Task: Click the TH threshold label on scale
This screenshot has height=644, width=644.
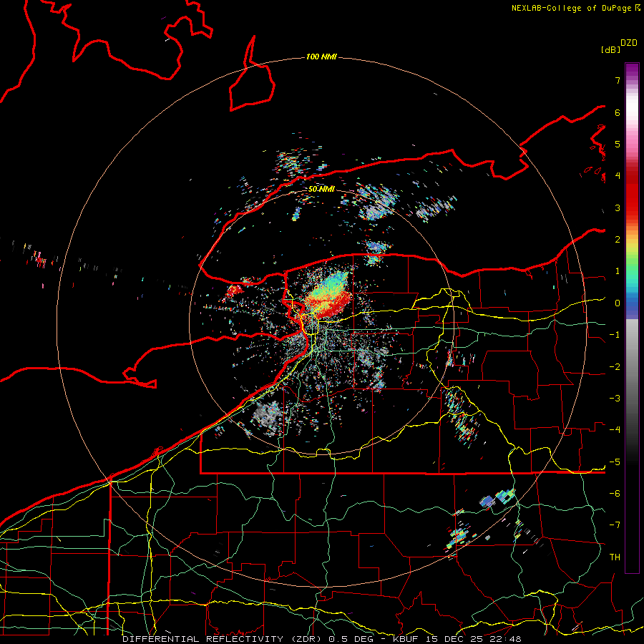Action: (615, 557)
